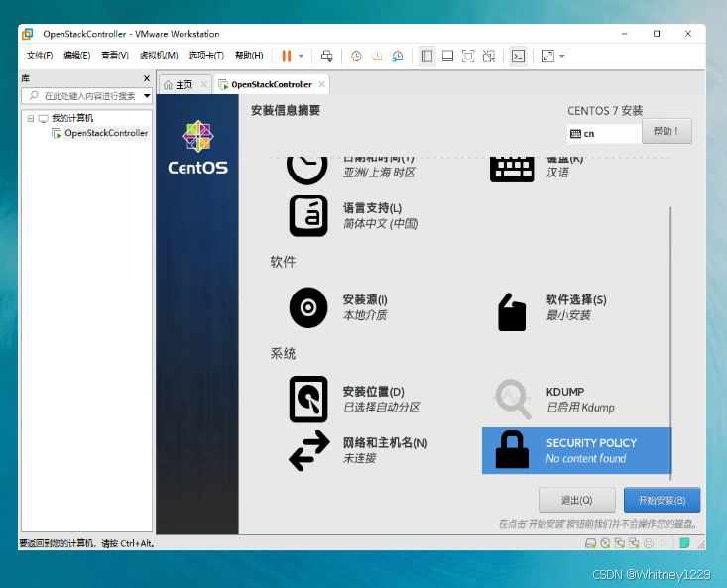Open the power options arrow beside pause
Image resolution: width=727 pixels, height=588 pixels.
point(301,57)
